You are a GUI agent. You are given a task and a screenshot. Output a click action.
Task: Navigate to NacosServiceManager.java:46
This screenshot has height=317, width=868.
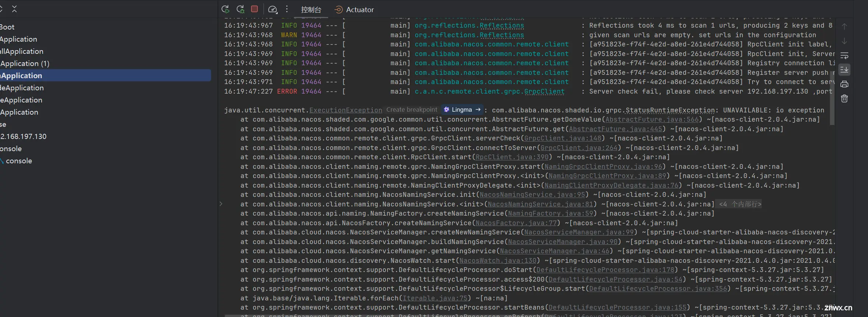(x=555, y=251)
